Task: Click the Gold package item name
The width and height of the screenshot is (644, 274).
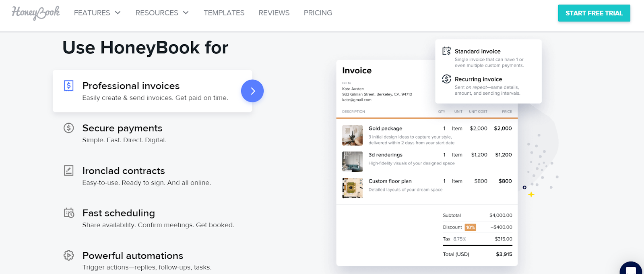Action: click(385, 129)
